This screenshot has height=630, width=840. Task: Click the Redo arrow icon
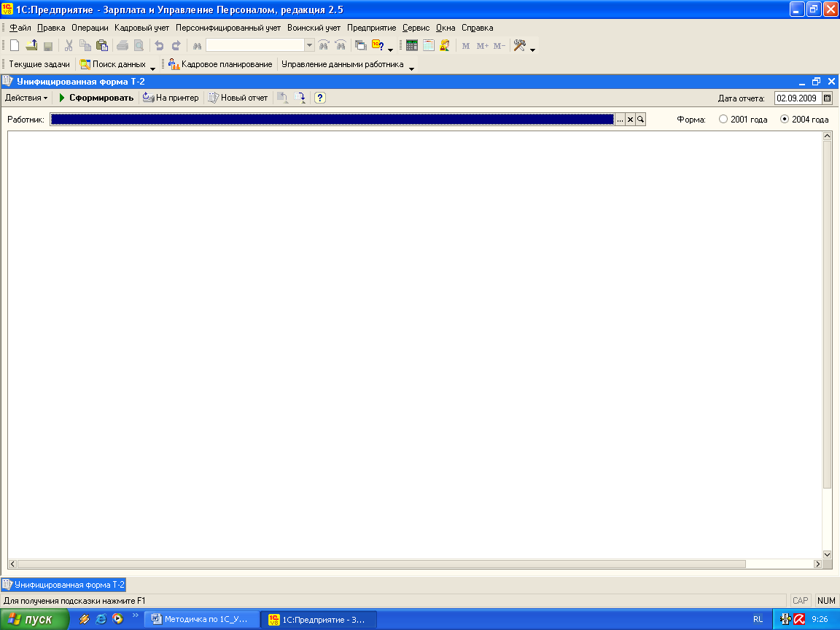pyautogui.click(x=176, y=45)
